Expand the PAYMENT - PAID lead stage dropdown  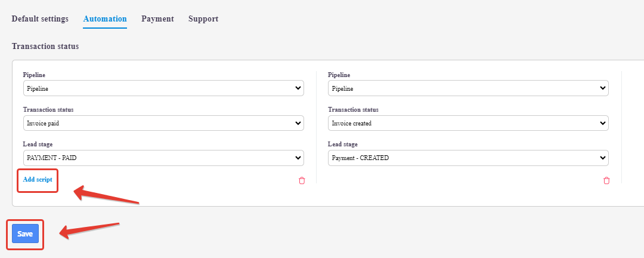[x=163, y=158]
